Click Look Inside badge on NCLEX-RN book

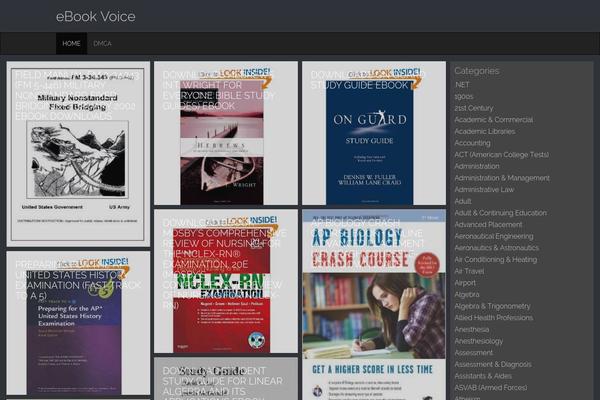242,225
